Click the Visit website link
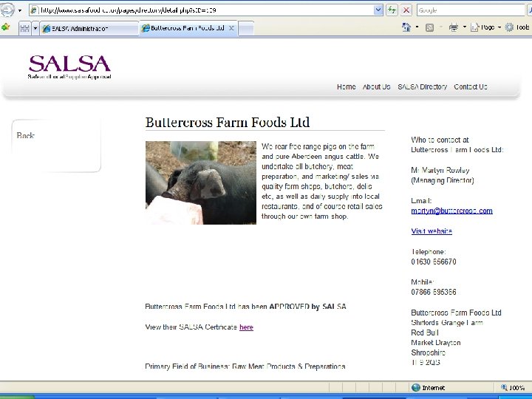532x399 pixels. click(x=432, y=231)
